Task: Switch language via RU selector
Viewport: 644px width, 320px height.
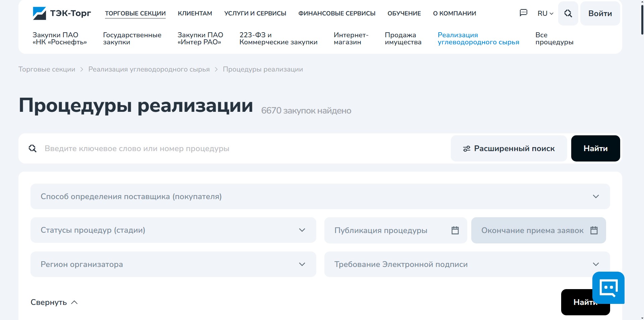Action: point(545,13)
